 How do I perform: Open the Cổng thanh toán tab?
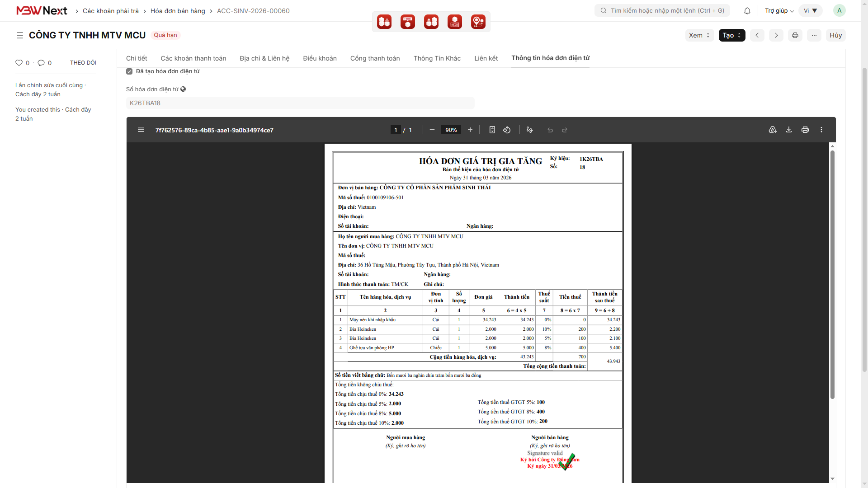click(375, 58)
